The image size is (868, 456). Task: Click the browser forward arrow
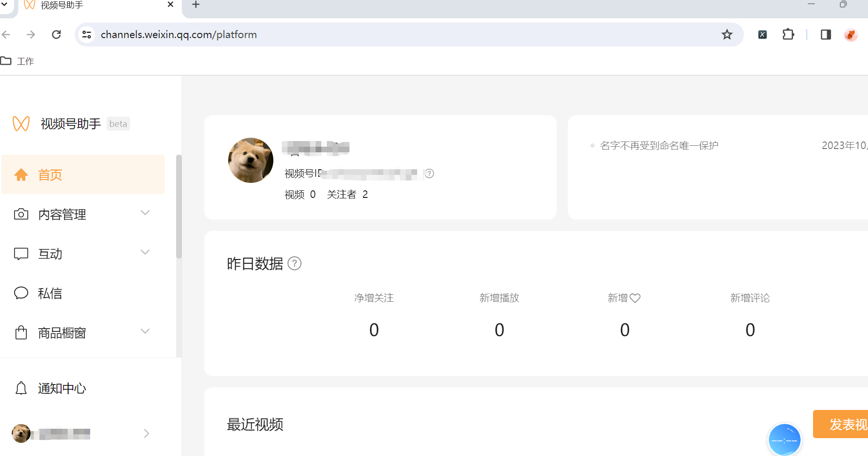31,34
